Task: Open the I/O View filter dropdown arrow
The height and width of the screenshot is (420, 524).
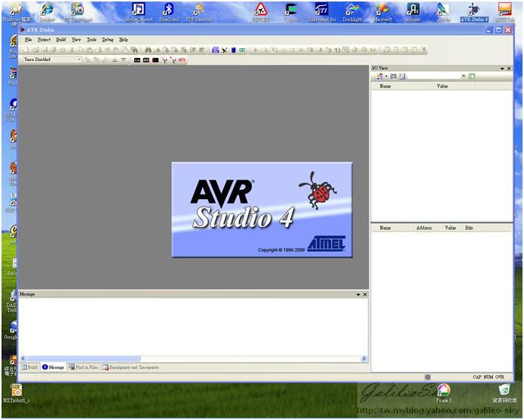Action: [464, 76]
